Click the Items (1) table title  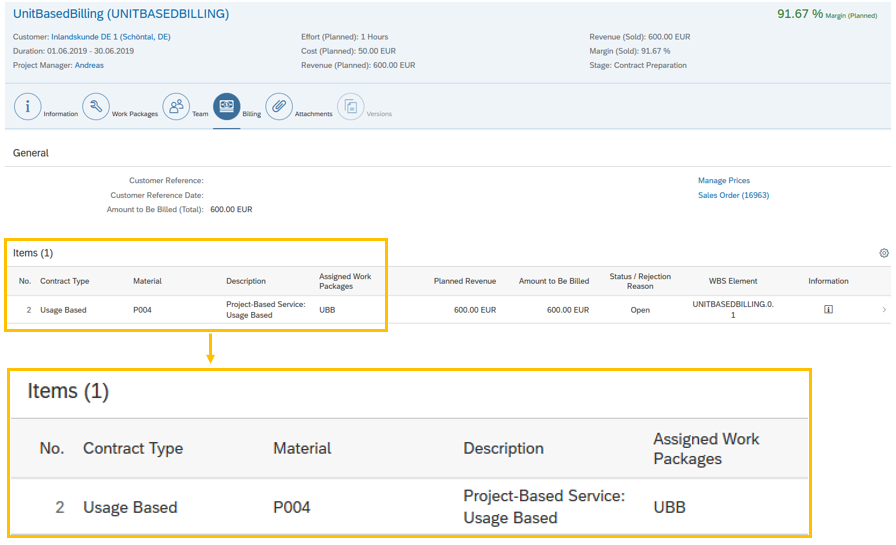pyautogui.click(x=33, y=253)
